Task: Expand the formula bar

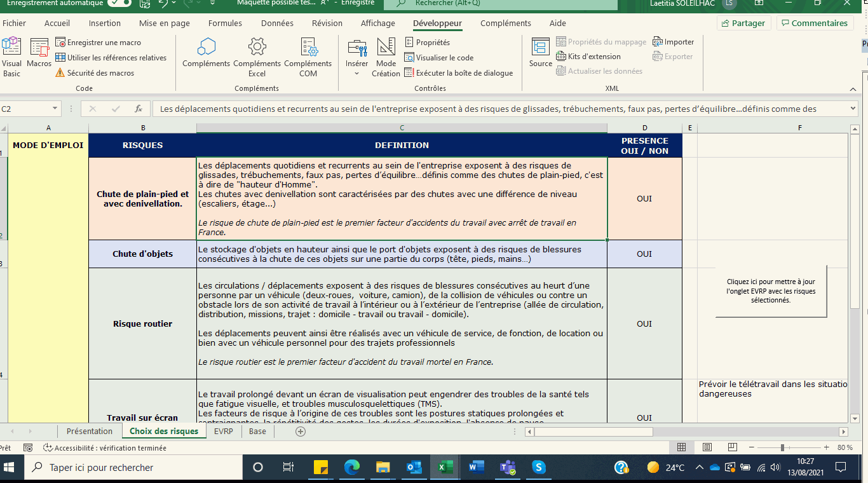Action: pyautogui.click(x=853, y=109)
